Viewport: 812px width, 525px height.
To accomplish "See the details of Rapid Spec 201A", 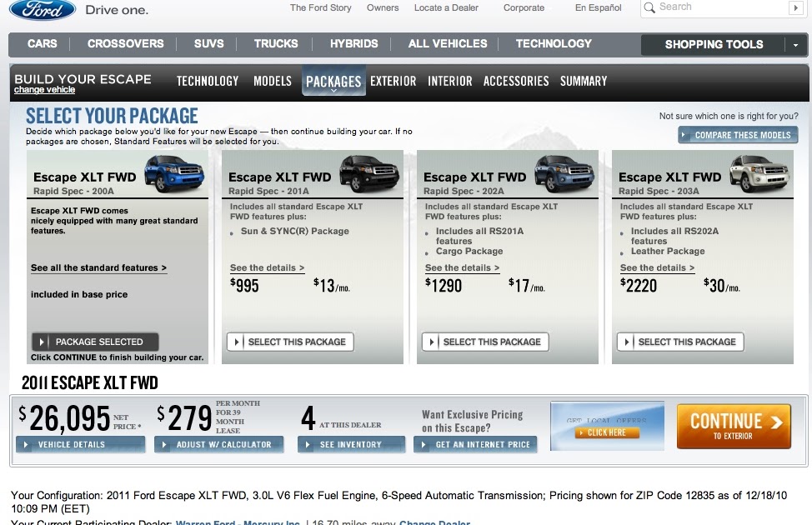I will pyautogui.click(x=267, y=268).
